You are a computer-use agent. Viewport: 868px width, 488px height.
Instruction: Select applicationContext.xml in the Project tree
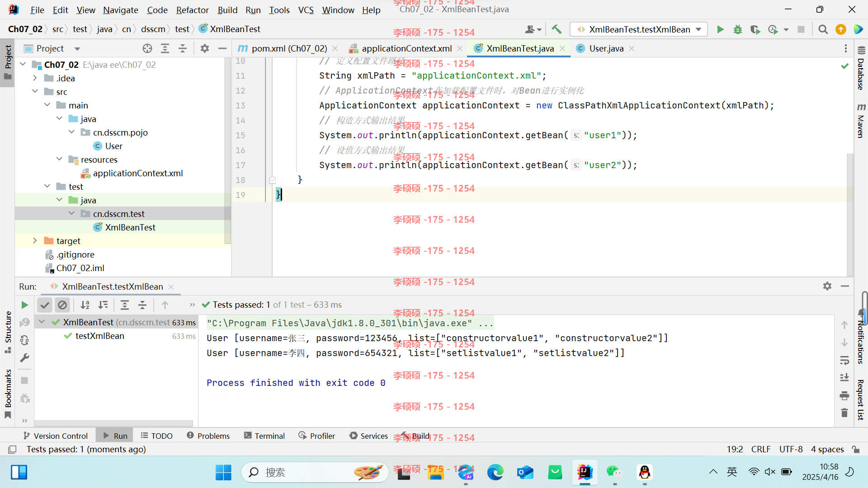(137, 173)
